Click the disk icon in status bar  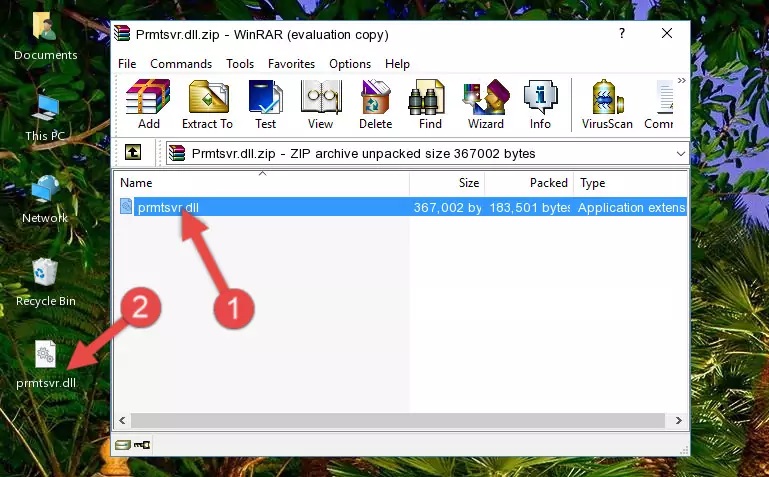[123, 445]
